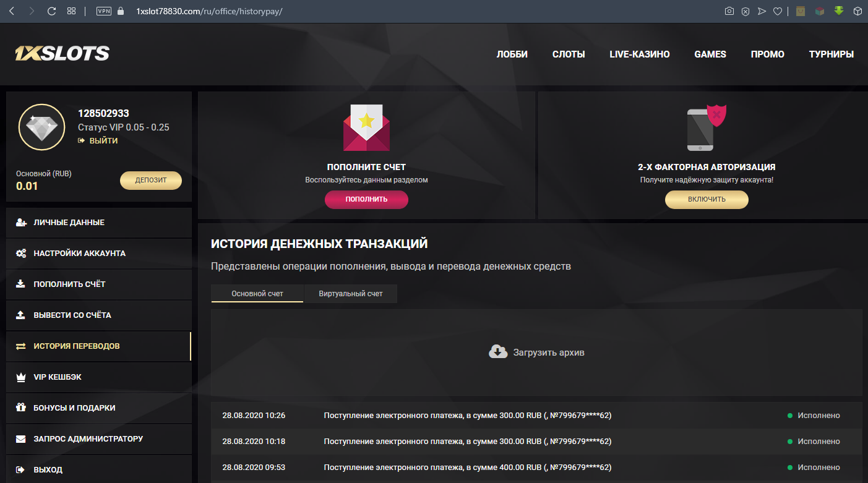This screenshot has width=868, height=483.
Task: Click the exit door icon in sidebar
Action: 21,469
